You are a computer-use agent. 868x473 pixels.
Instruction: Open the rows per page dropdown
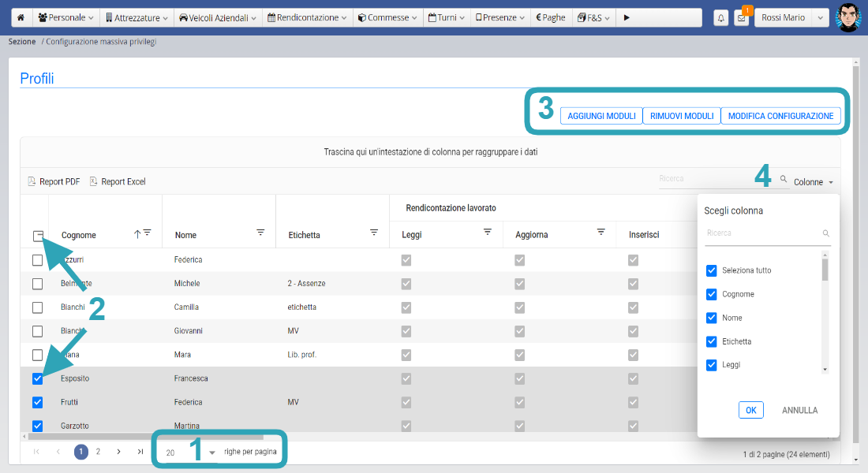click(x=211, y=453)
